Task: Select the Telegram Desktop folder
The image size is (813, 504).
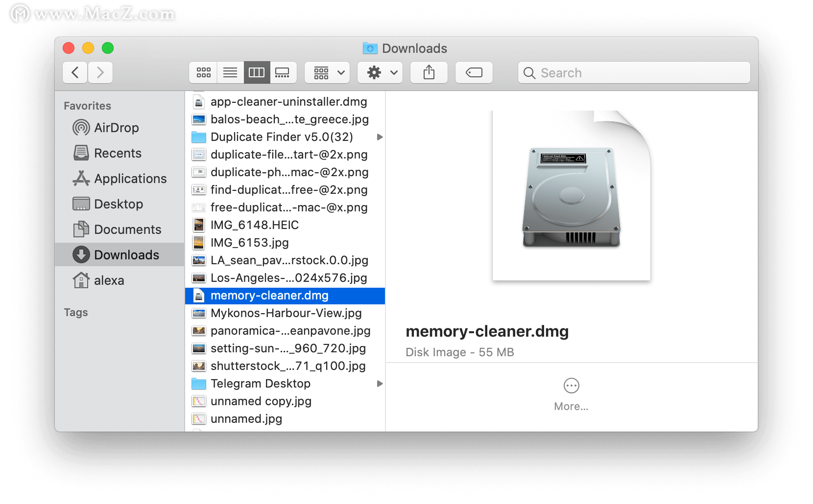Action: pyautogui.click(x=285, y=384)
